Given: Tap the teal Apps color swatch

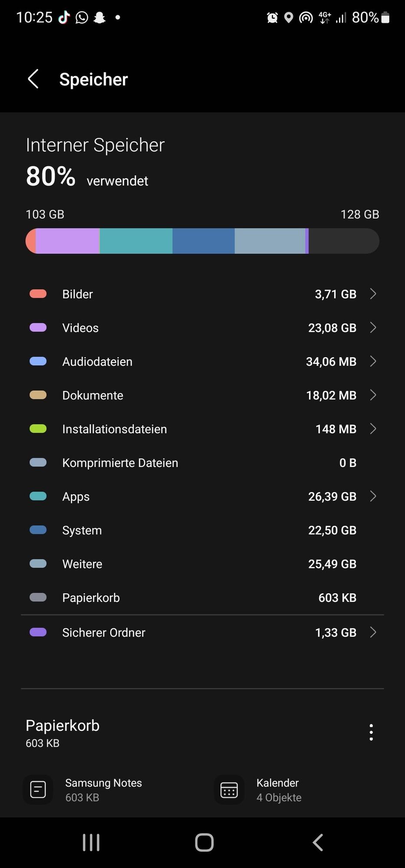Looking at the screenshot, I should click(38, 496).
